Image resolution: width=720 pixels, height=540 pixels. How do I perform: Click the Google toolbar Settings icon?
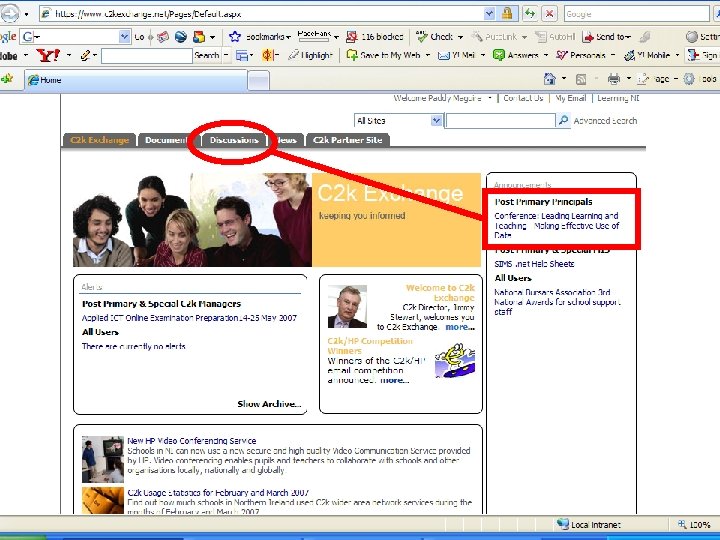(x=692, y=36)
